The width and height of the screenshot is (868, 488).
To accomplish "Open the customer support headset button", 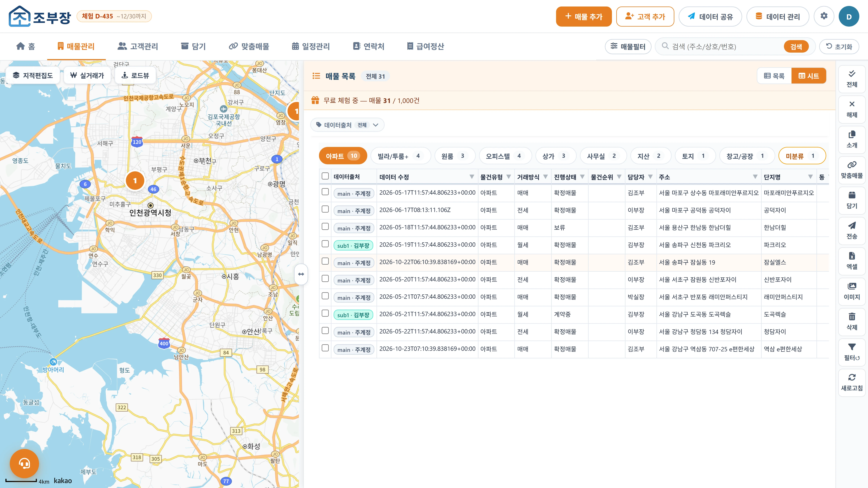I will tap(24, 464).
